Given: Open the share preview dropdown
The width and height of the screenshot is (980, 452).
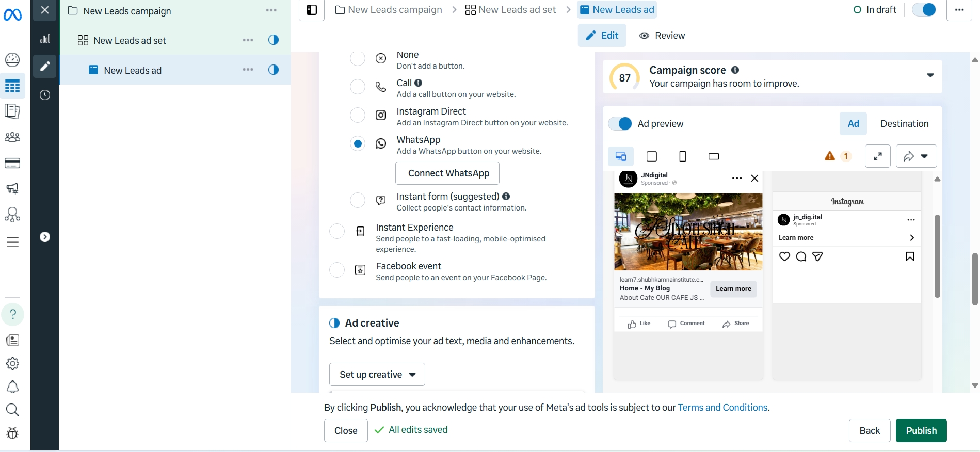Looking at the screenshot, I should (916, 156).
